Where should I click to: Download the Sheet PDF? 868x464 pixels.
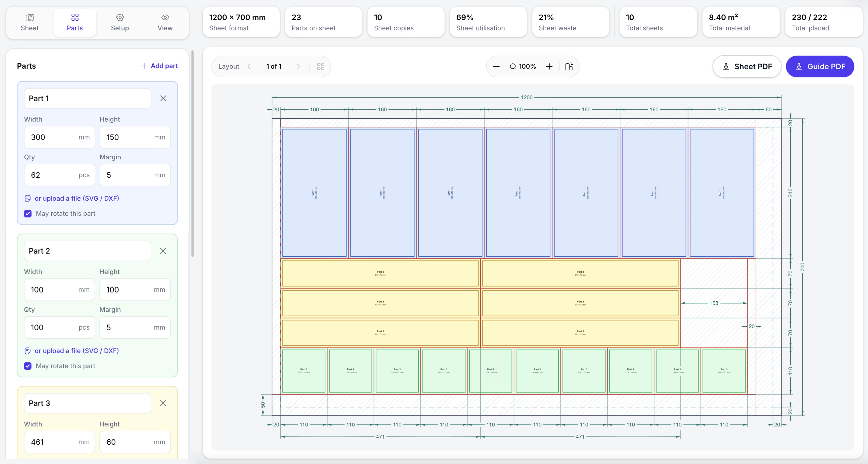tap(747, 66)
